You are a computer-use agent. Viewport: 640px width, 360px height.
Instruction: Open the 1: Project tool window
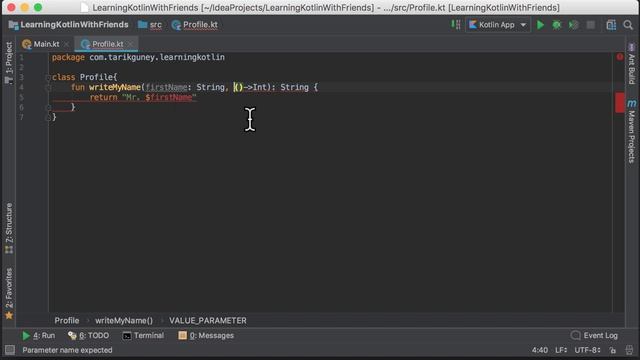click(x=9, y=63)
